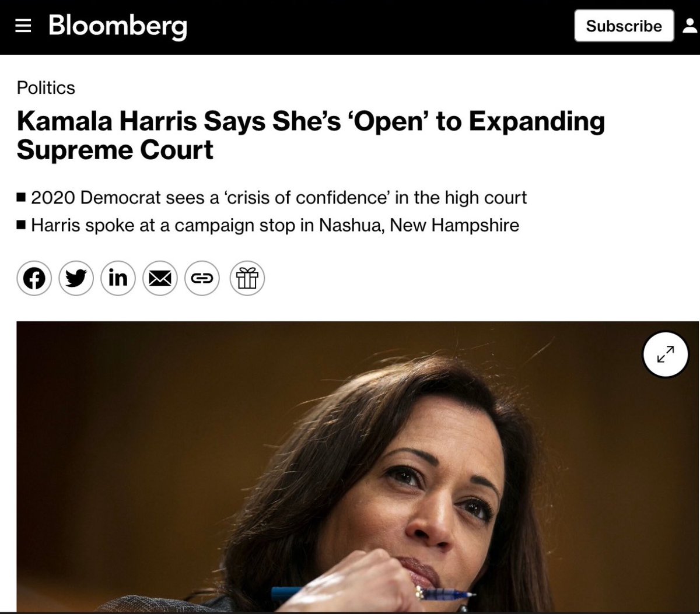This screenshot has width=700, height=614.
Task: Share the article on Facebook
Action: 34,277
